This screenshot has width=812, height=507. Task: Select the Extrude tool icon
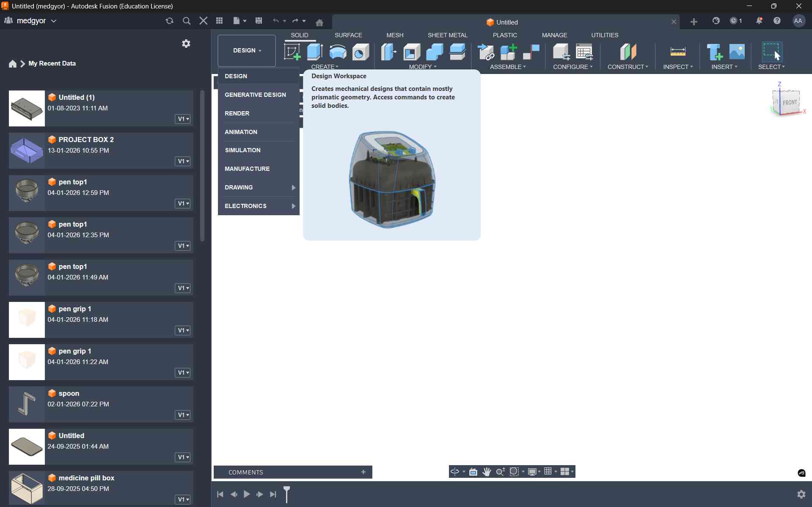tap(315, 52)
